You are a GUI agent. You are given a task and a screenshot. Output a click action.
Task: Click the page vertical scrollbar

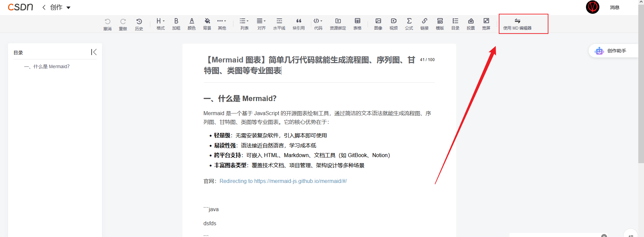(641, 84)
